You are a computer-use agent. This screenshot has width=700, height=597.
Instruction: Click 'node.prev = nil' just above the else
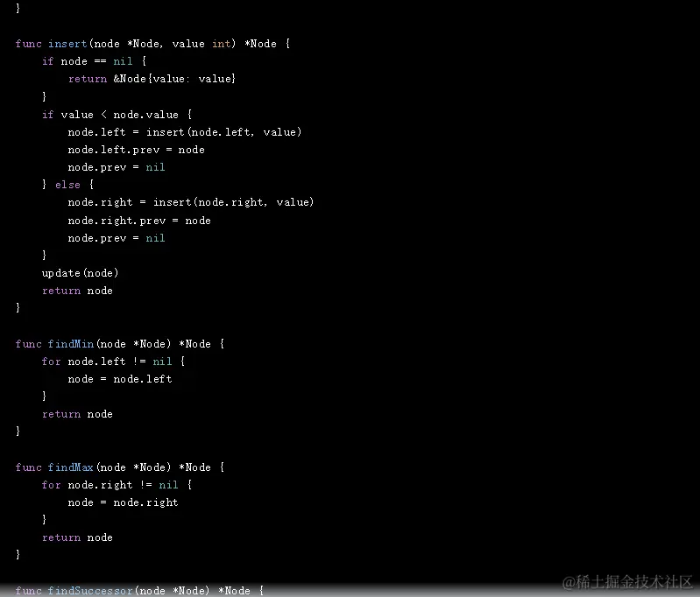(117, 167)
